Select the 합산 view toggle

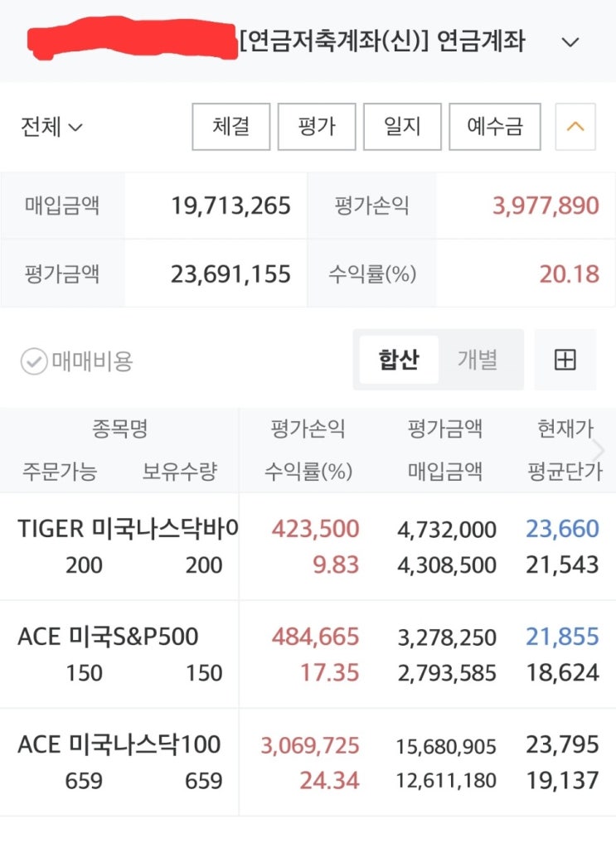[x=399, y=360]
